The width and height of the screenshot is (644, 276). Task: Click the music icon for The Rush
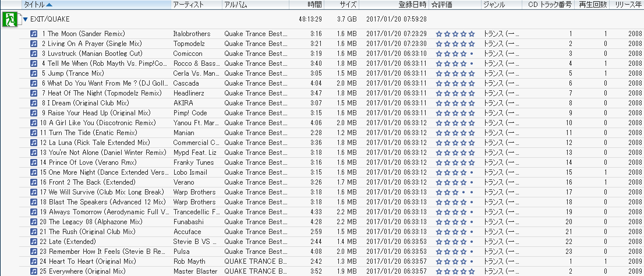pyautogui.click(x=34, y=232)
